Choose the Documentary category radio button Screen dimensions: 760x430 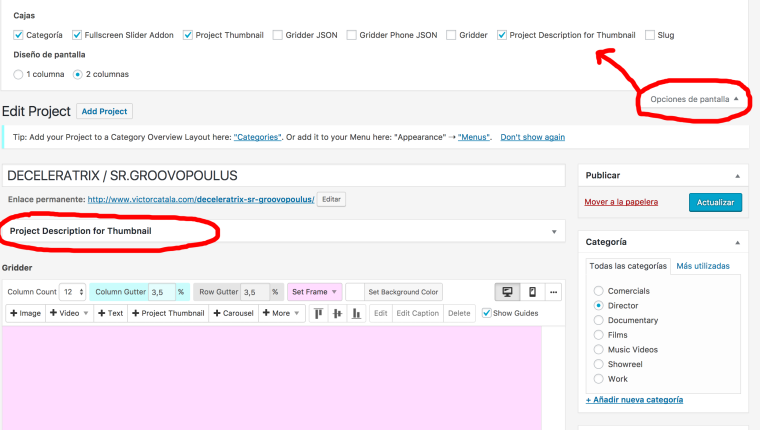598,320
